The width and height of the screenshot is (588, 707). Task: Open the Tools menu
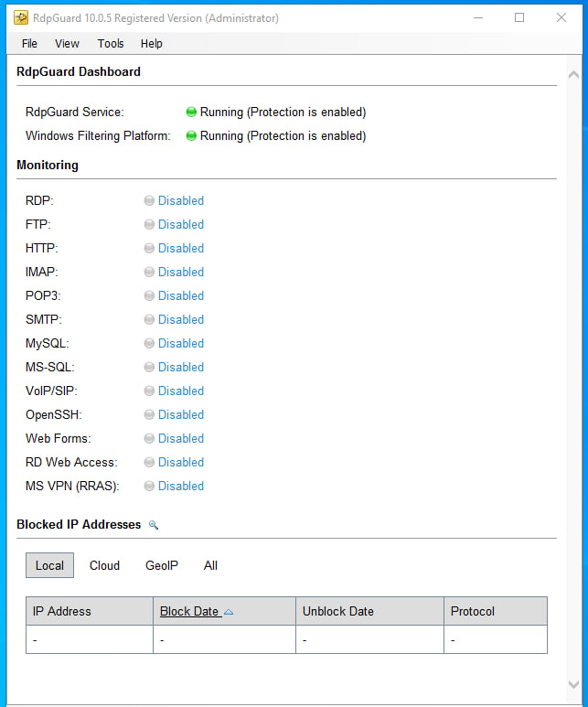click(111, 43)
